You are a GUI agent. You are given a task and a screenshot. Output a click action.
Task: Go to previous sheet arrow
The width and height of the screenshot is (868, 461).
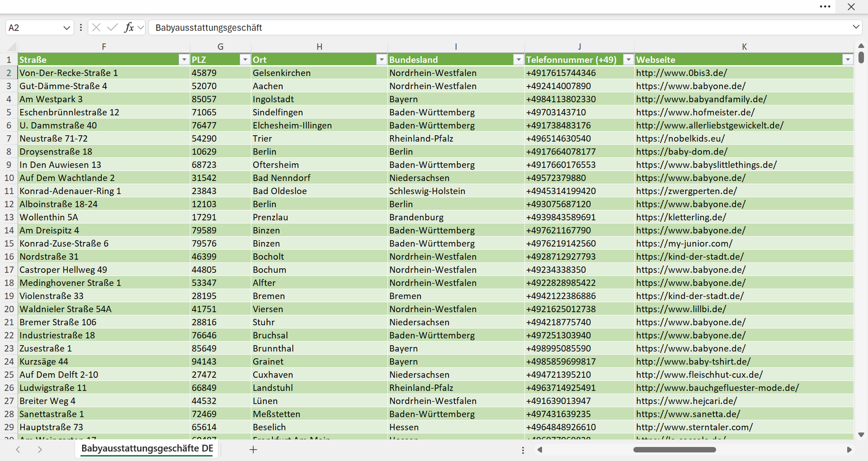coord(18,449)
